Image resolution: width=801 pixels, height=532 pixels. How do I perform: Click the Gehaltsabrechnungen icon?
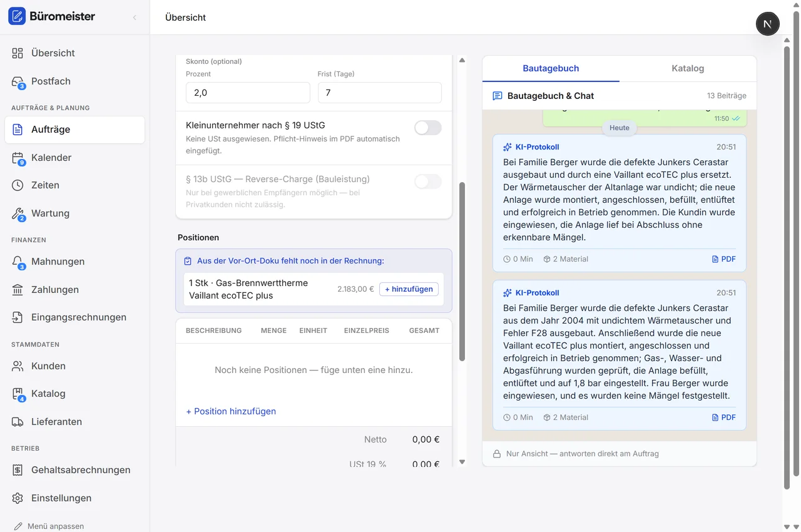click(x=18, y=470)
